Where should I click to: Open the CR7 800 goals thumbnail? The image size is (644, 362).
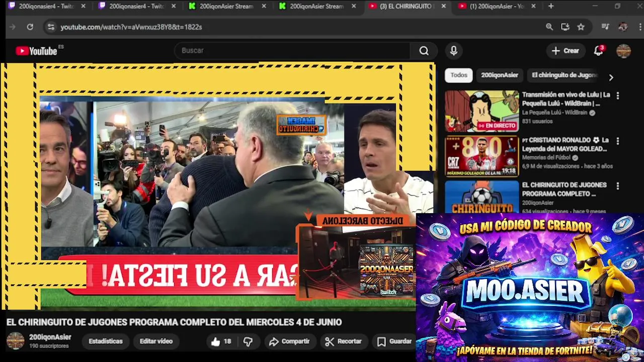[481, 156]
